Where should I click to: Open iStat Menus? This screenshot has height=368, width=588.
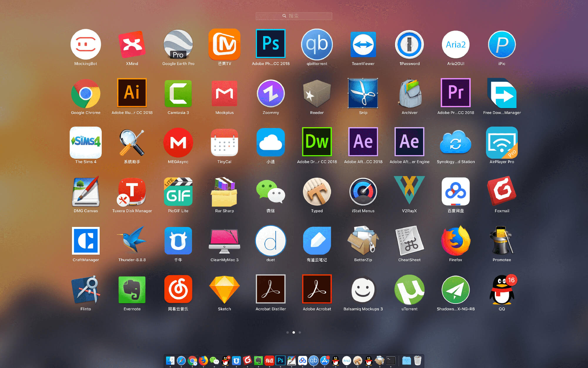coord(363,192)
